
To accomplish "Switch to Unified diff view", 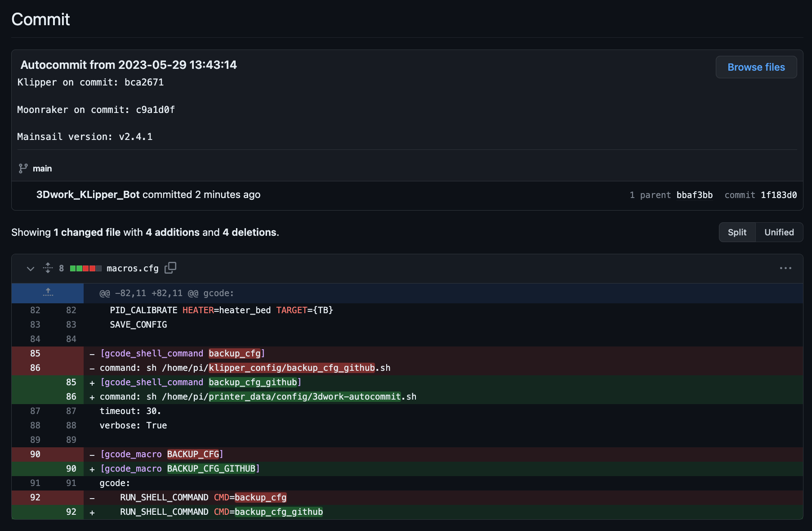I will tap(779, 232).
